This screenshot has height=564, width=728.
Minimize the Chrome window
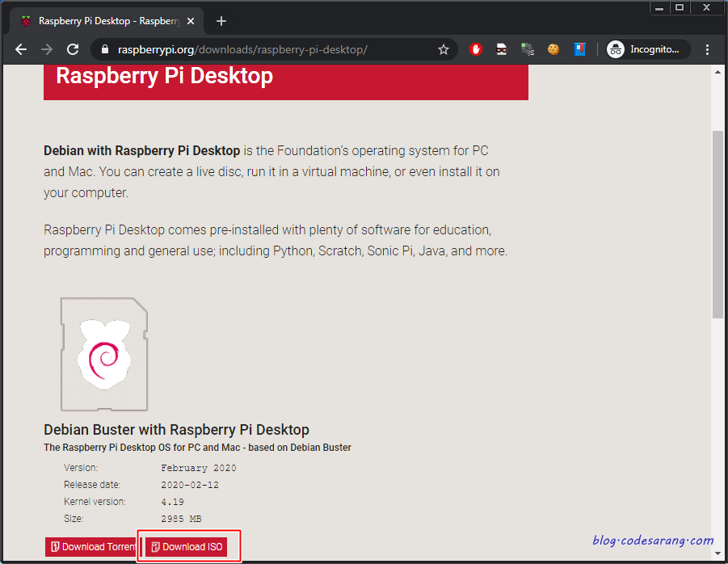pyautogui.click(x=659, y=7)
